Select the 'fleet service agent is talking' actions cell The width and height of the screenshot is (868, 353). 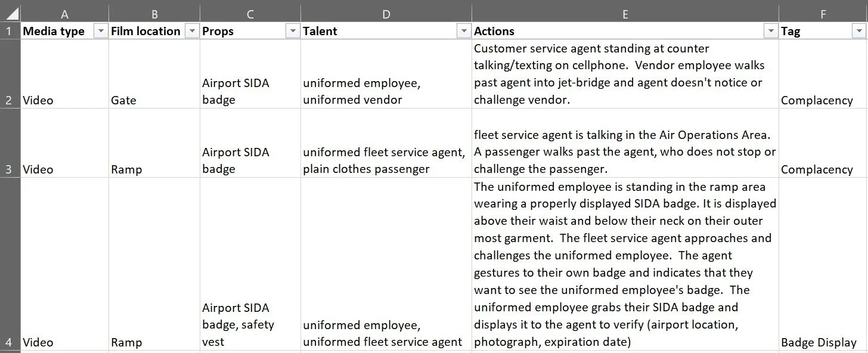(x=625, y=143)
